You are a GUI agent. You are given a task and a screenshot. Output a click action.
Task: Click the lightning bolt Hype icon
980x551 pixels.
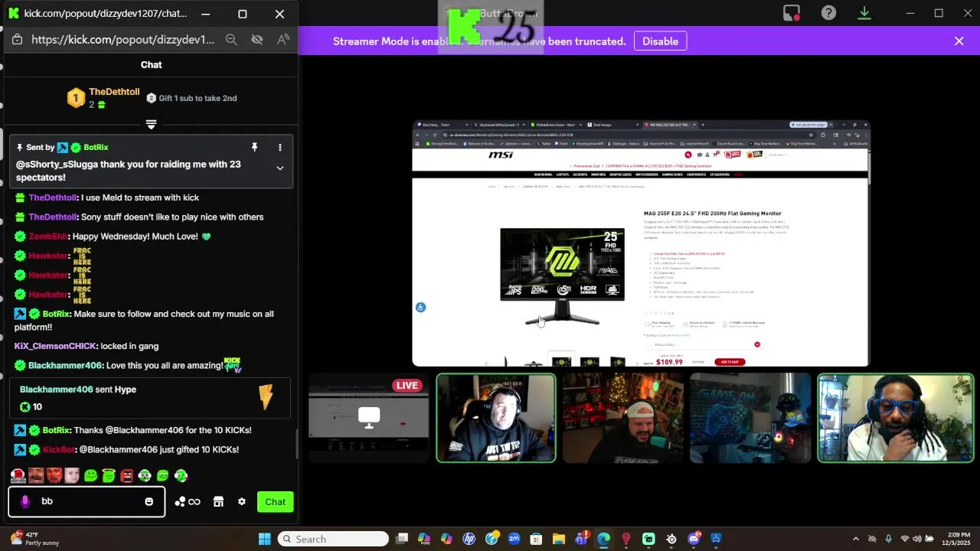(266, 396)
